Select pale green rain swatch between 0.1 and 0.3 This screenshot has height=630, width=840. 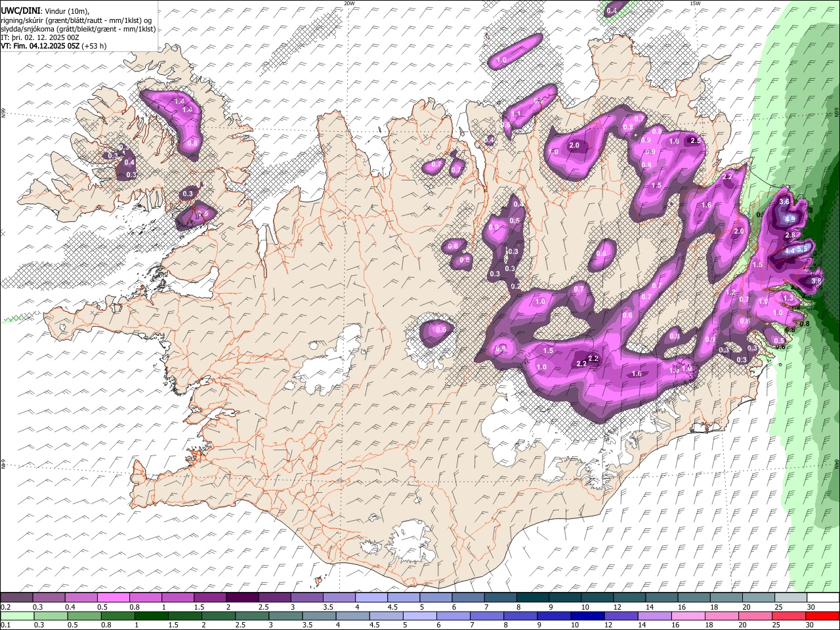pyautogui.click(x=16, y=616)
